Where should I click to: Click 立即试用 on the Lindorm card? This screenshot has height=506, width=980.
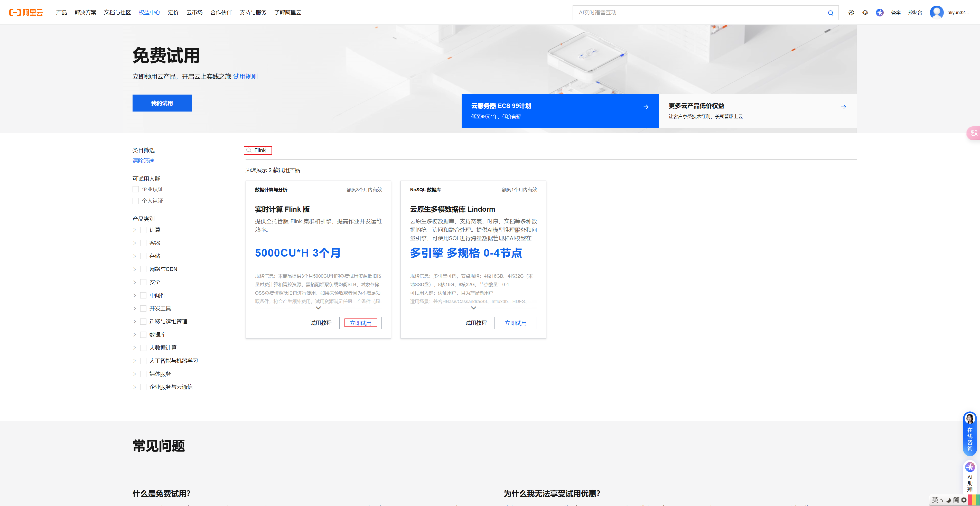pyautogui.click(x=516, y=323)
